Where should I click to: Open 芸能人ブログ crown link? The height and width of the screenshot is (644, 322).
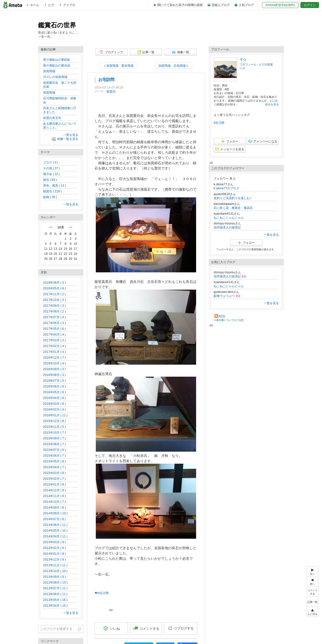coord(218,5)
